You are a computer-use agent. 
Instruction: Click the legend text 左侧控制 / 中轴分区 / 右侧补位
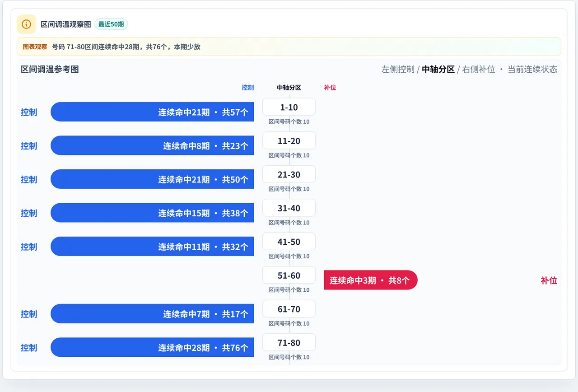pos(438,69)
